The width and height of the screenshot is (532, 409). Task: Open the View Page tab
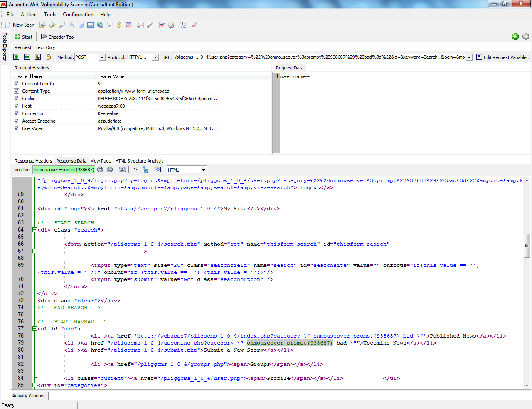[x=101, y=161]
